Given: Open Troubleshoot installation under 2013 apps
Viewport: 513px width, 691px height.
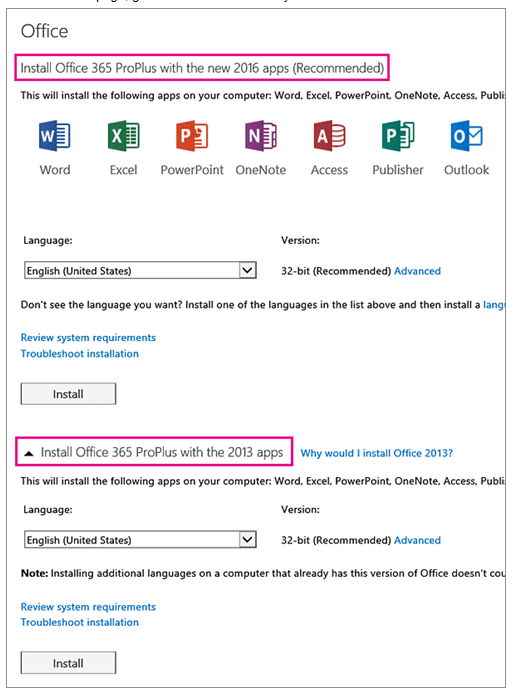Looking at the screenshot, I should pos(80,622).
